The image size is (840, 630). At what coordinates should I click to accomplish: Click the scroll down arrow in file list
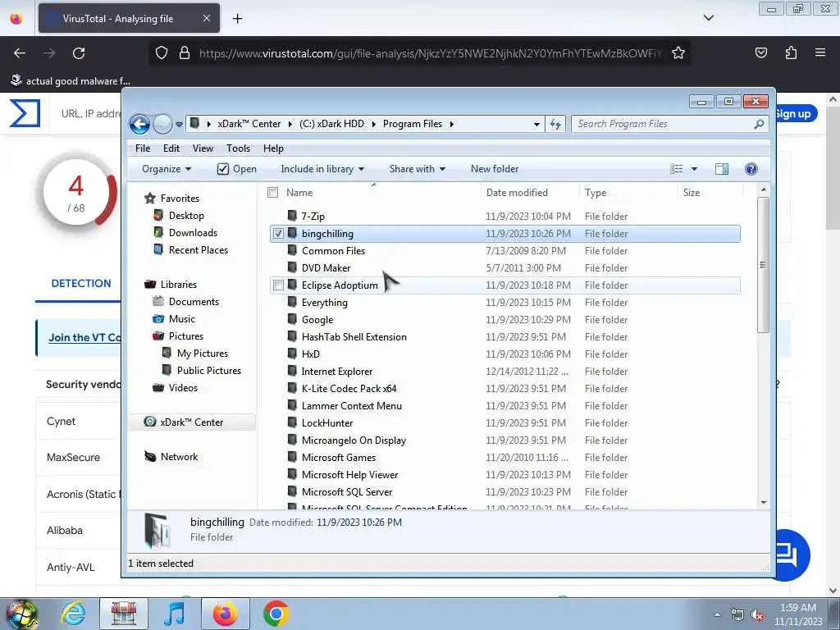tap(764, 503)
